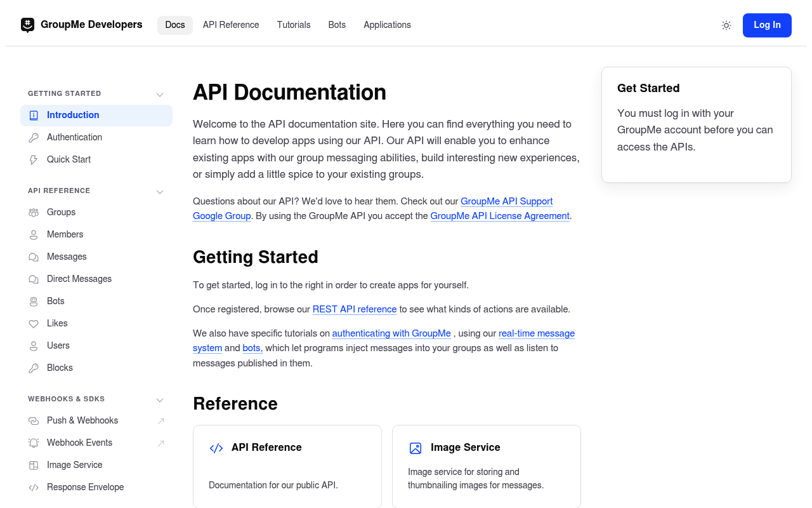Image resolution: width=812 pixels, height=508 pixels.
Task: Click the Introduction info icon in sidebar
Action: click(34, 115)
